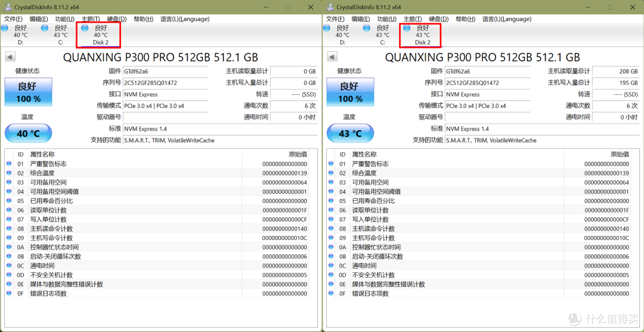Open 功能(U) menu in left window
This screenshot has height=332, width=644.
65,19
